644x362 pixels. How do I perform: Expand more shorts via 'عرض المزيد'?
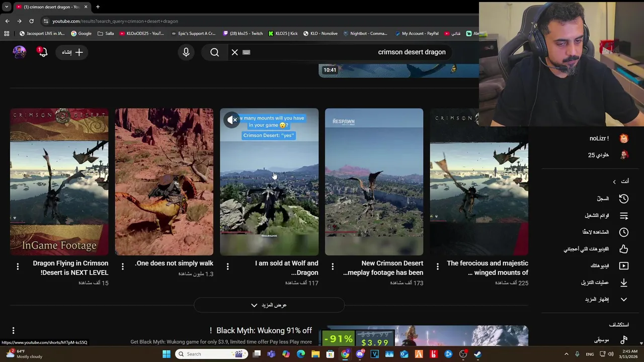click(x=269, y=305)
